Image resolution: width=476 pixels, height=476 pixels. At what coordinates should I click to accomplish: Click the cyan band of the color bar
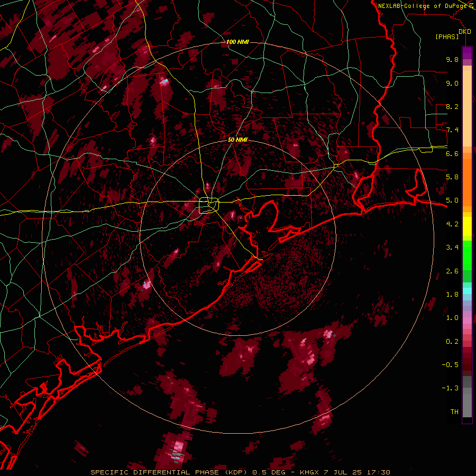pyautogui.click(x=467, y=291)
